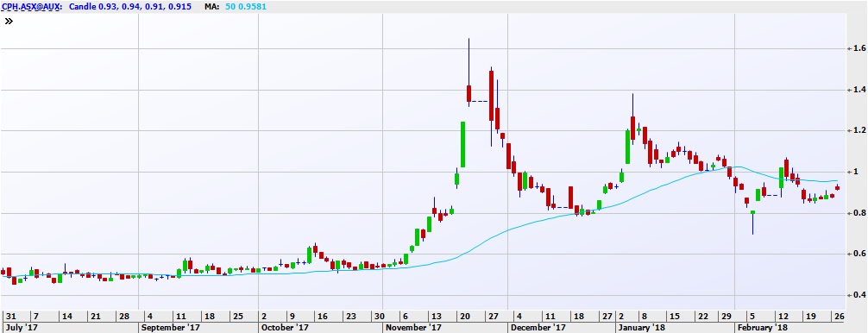Click the date label 26 at the axis end
The height and width of the screenshot is (333, 868).
coord(840,316)
